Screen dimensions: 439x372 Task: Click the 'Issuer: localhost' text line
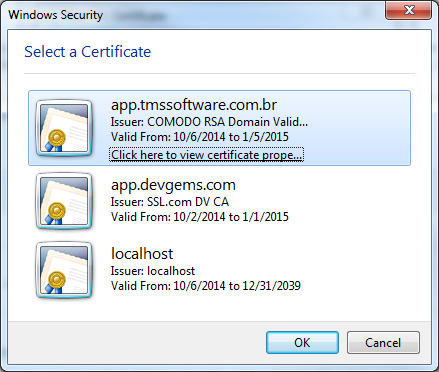(153, 271)
